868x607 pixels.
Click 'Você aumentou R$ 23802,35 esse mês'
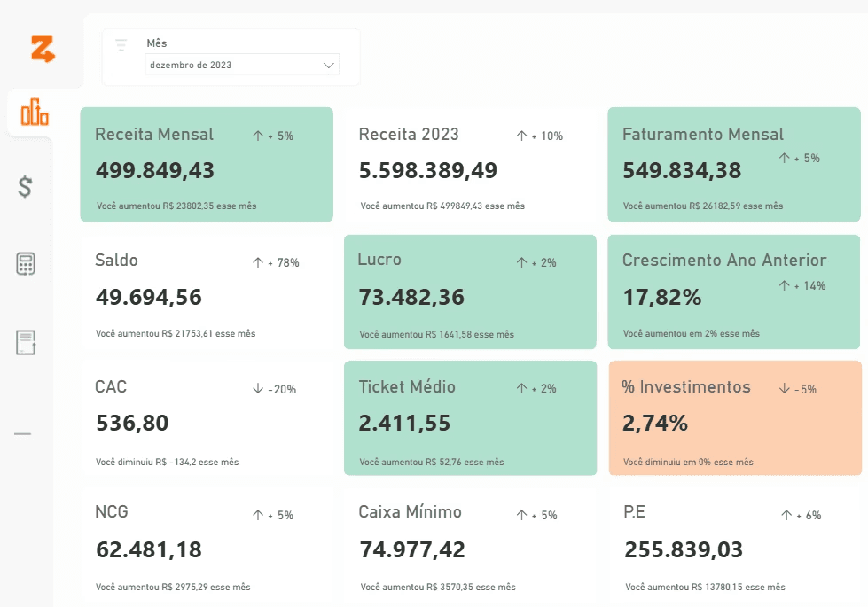point(176,206)
